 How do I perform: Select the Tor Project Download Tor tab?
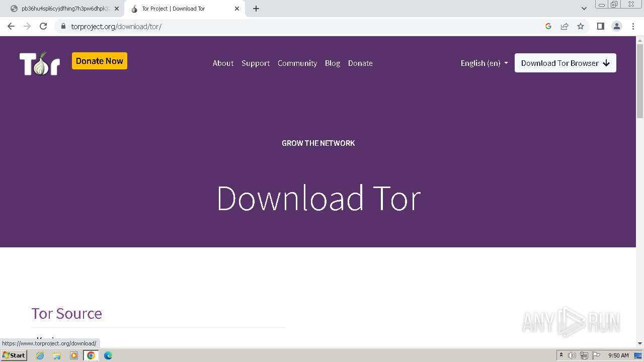pyautogui.click(x=185, y=9)
